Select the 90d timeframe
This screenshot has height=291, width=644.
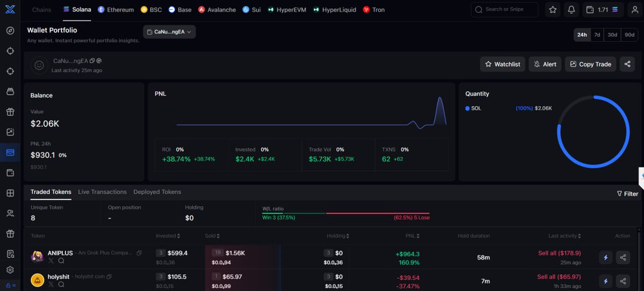[630, 35]
